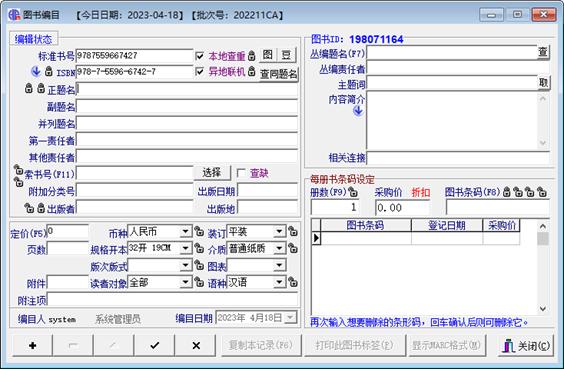Click the 正题名 input field
The image size is (564, 369).
187,89
